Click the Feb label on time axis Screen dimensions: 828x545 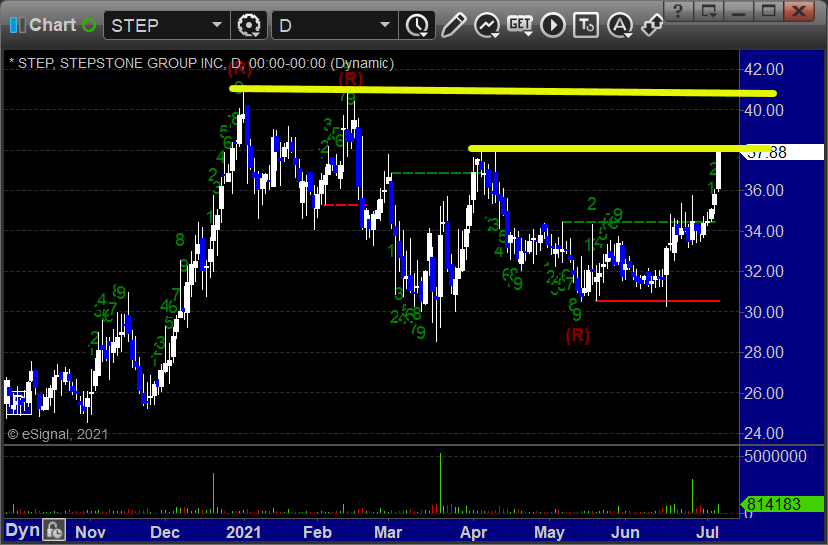(x=317, y=532)
